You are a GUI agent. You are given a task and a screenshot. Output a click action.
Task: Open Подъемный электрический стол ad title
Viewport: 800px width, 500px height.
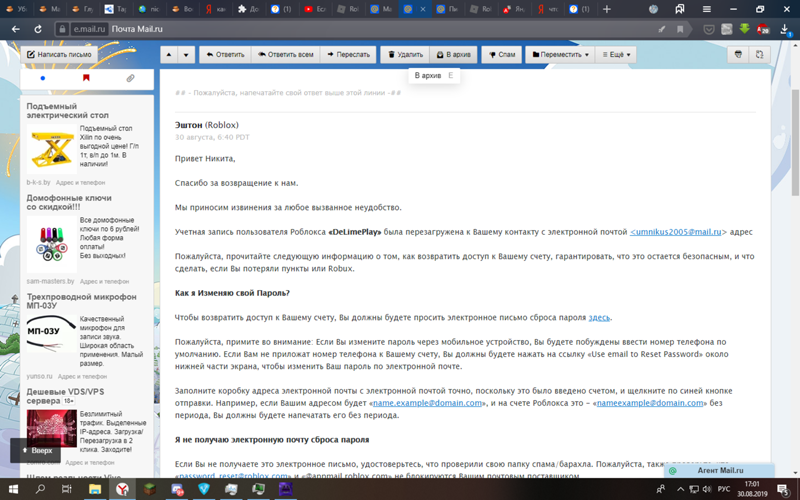point(67,111)
